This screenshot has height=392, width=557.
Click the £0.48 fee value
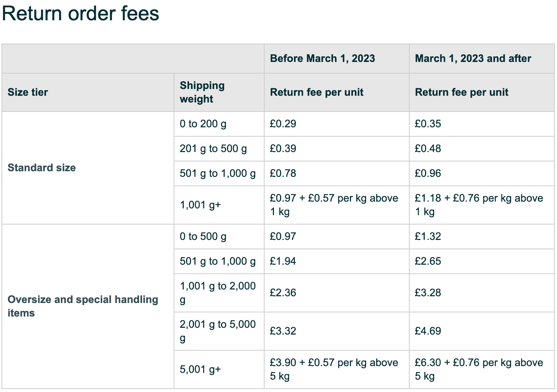[428, 149]
